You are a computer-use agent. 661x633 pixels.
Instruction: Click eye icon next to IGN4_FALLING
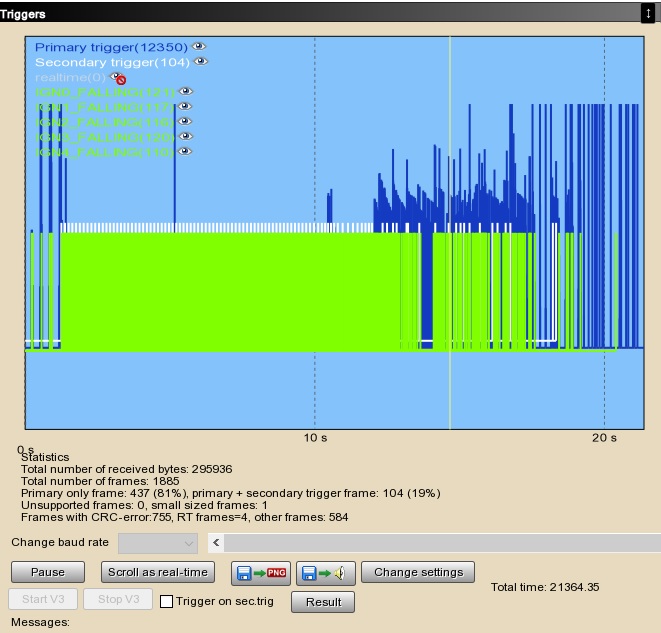click(185, 152)
